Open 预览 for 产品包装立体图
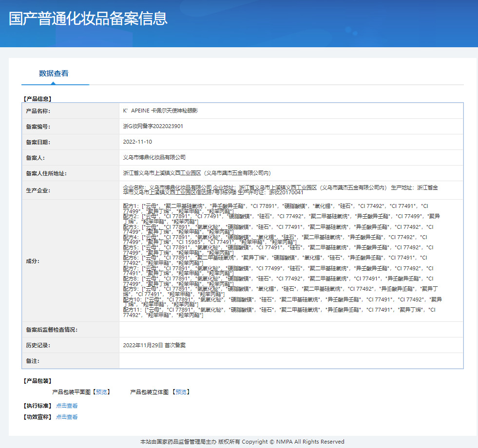Image resolution: width=478 pixels, height=448 pixels. click(183, 392)
